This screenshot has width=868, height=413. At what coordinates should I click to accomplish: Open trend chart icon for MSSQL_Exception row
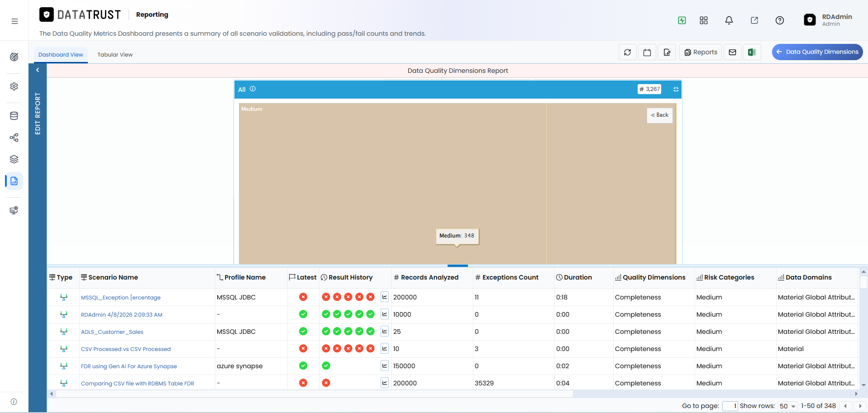[x=385, y=297]
